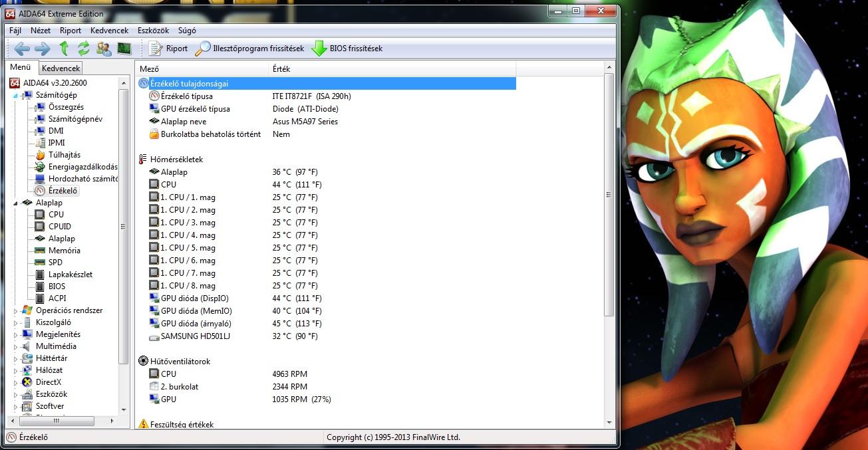Expand the Operációs rendszer node
The height and width of the screenshot is (450, 868).
15,310
